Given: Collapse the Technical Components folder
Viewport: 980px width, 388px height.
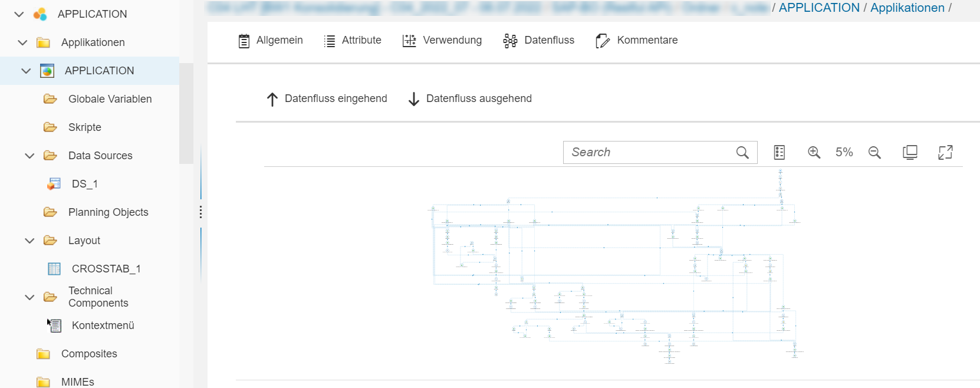Looking at the screenshot, I should coord(29,297).
